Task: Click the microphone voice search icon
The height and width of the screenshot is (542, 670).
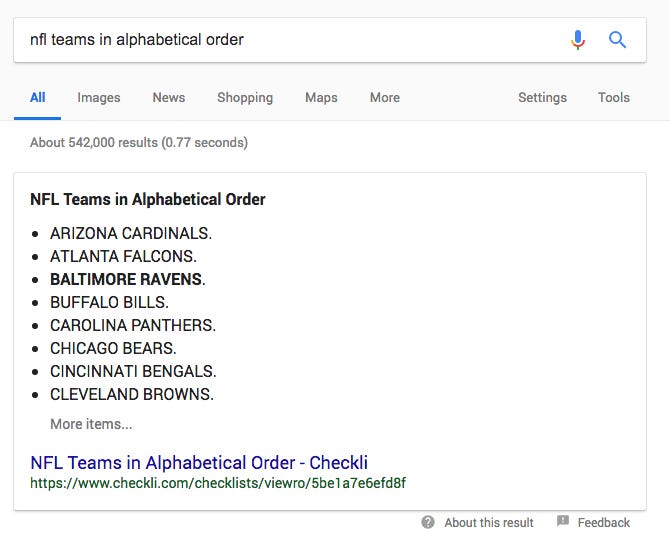Action: click(578, 40)
